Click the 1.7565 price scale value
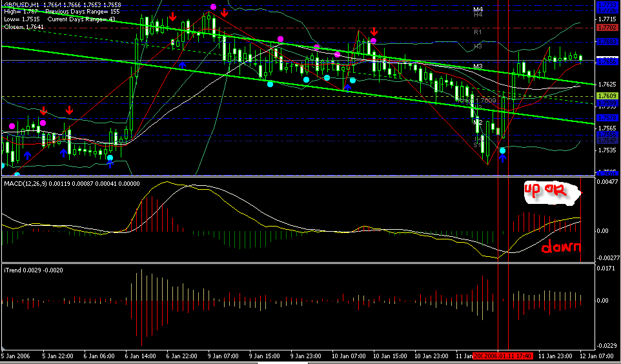 607,128
